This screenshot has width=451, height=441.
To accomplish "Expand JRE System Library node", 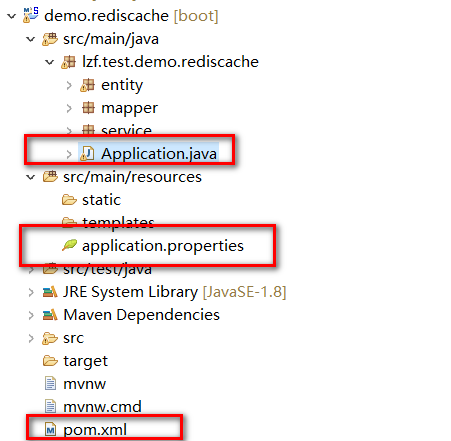I will (x=31, y=292).
